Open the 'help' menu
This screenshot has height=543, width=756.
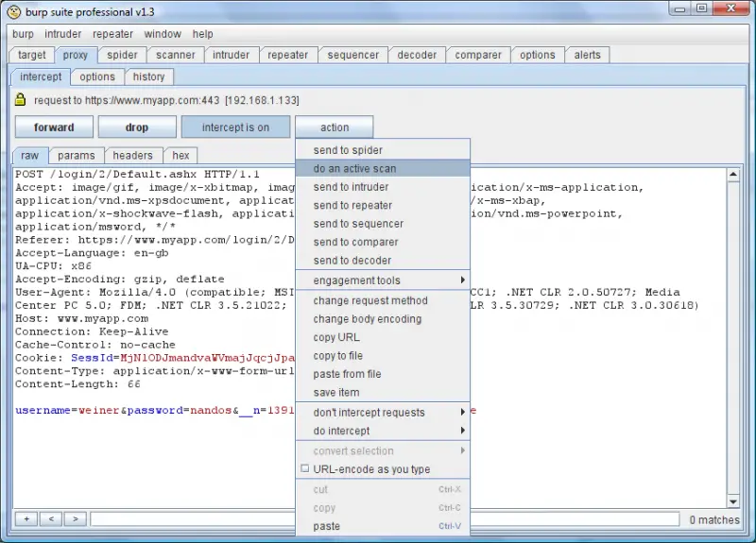(202, 34)
